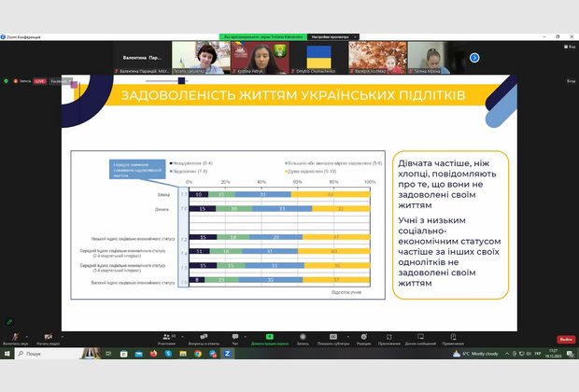Click the View label at the right edge
Viewport: 579px width, 392px height.
coord(572,81)
